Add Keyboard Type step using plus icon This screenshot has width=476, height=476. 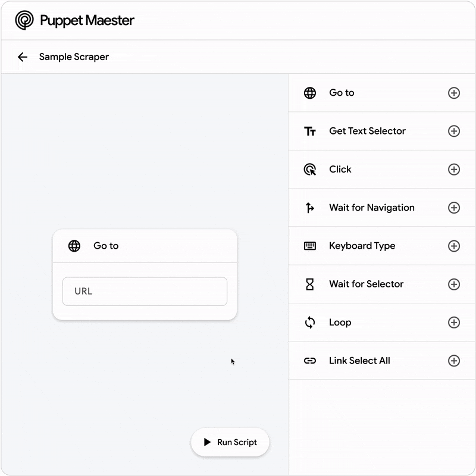click(x=454, y=246)
